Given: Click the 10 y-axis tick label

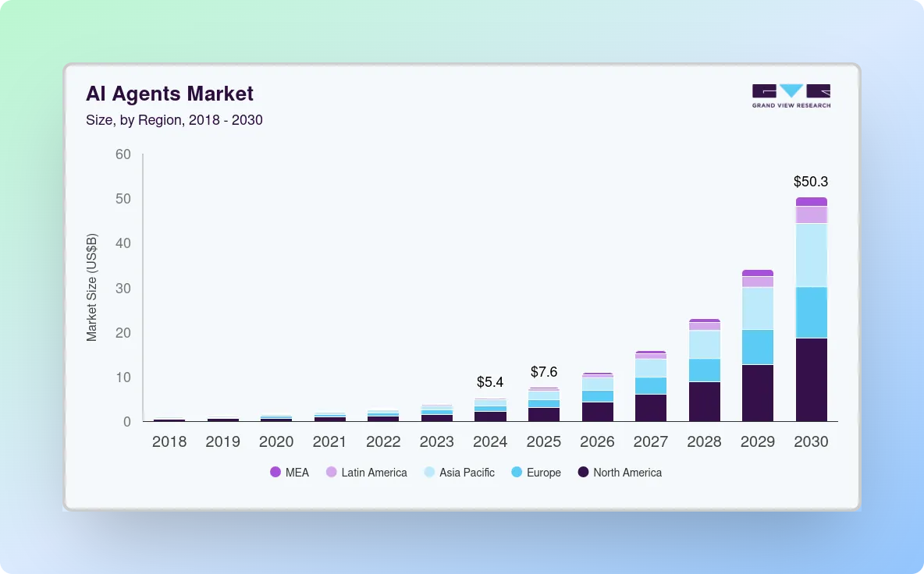Looking at the screenshot, I should coord(123,377).
